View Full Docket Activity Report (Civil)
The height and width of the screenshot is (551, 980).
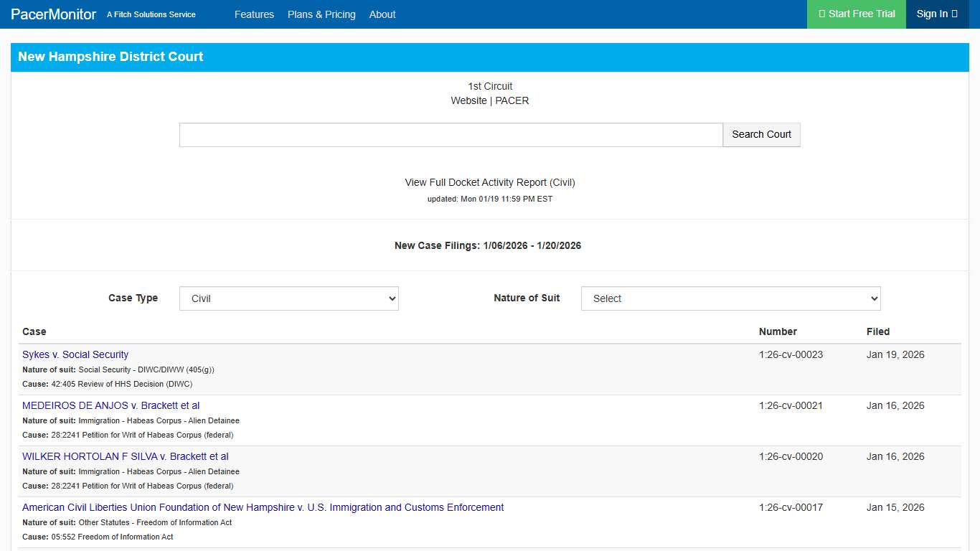(x=489, y=182)
